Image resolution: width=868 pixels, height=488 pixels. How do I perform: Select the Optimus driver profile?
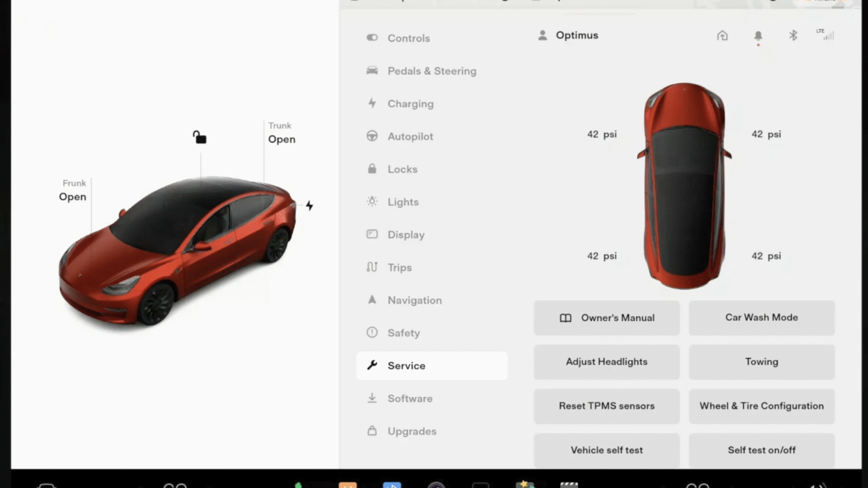click(568, 35)
